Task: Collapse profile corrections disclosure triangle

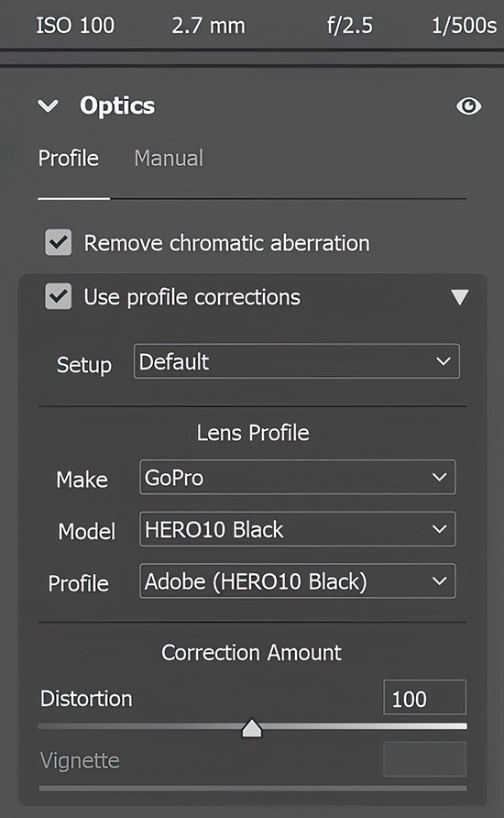Action: tap(460, 297)
